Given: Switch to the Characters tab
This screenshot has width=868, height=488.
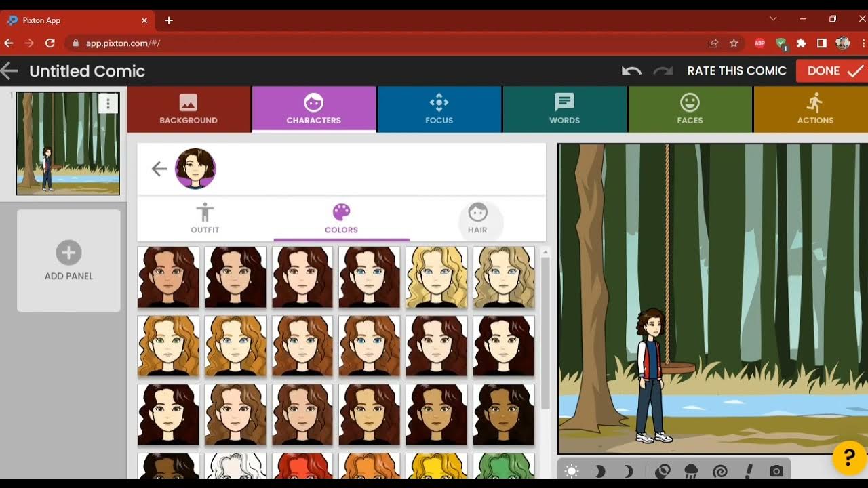Looking at the screenshot, I should [x=313, y=109].
